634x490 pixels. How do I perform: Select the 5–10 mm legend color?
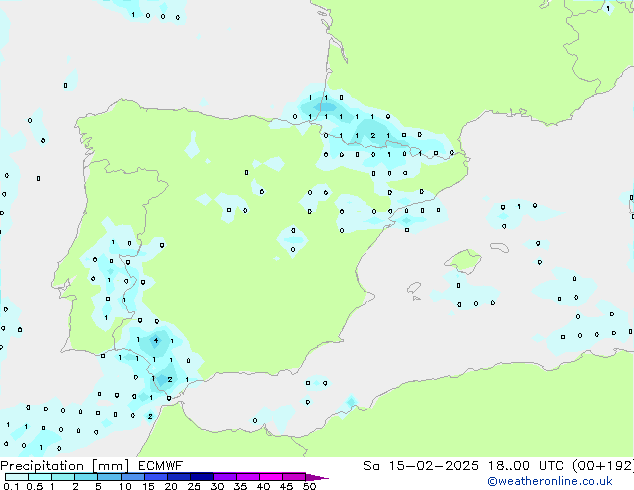[x=109, y=477]
